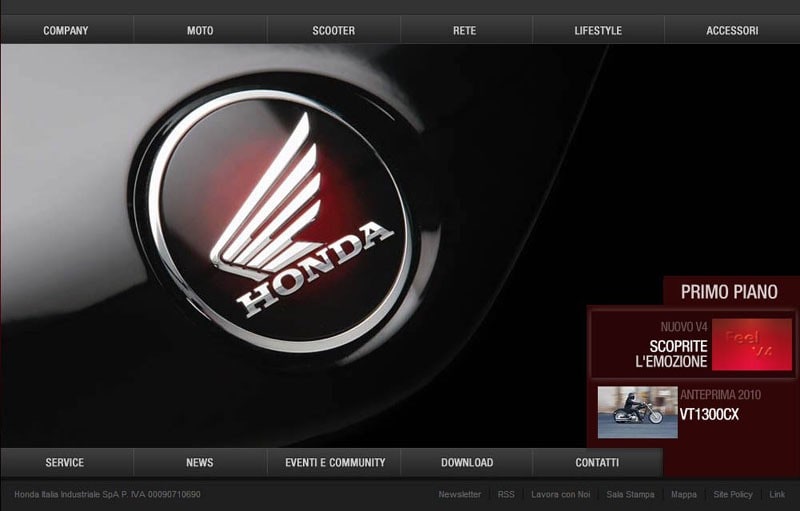Open the Service section
Image resolution: width=800 pixels, height=511 pixels.
(x=65, y=463)
